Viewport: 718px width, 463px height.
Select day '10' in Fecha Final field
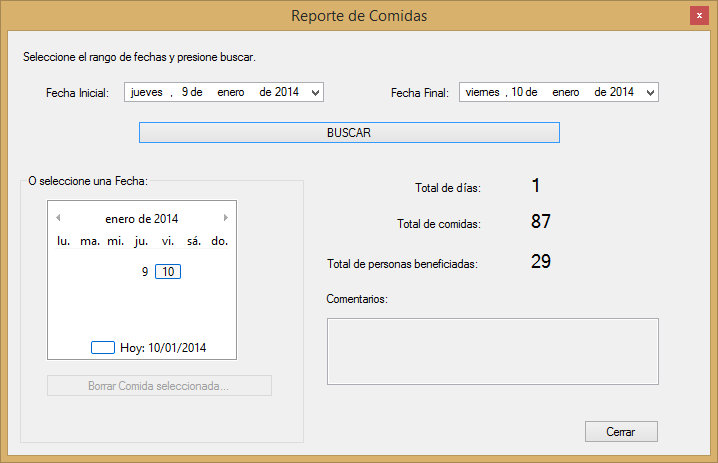pos(517,92)
